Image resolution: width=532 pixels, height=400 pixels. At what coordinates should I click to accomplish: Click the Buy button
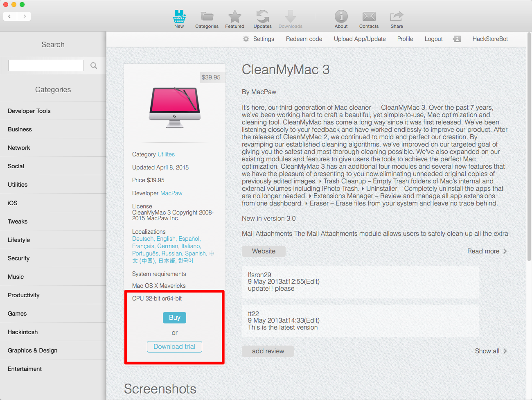[175, 318]
